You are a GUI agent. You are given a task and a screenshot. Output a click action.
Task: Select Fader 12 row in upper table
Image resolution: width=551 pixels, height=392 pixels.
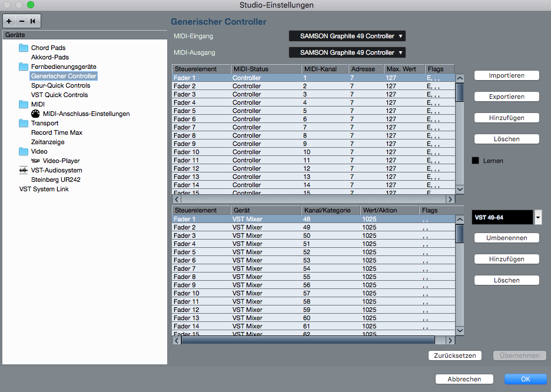coord(313,168)
